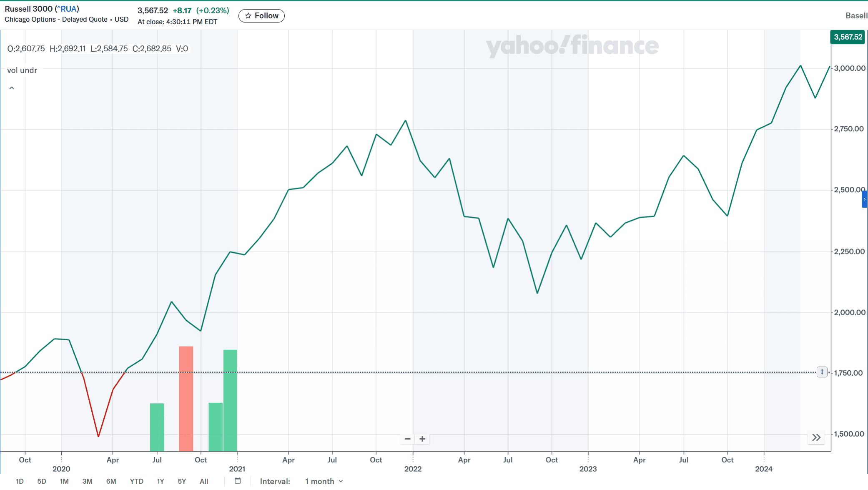The image size is (868, 490).
Task: Select the 6M range option
Action: (111, 481)
